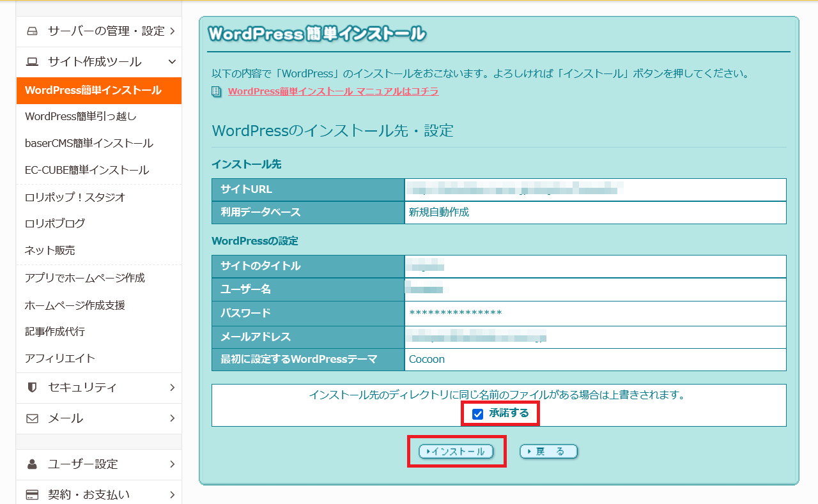Uncheck the 承諾する checkbox

point(477,414)
